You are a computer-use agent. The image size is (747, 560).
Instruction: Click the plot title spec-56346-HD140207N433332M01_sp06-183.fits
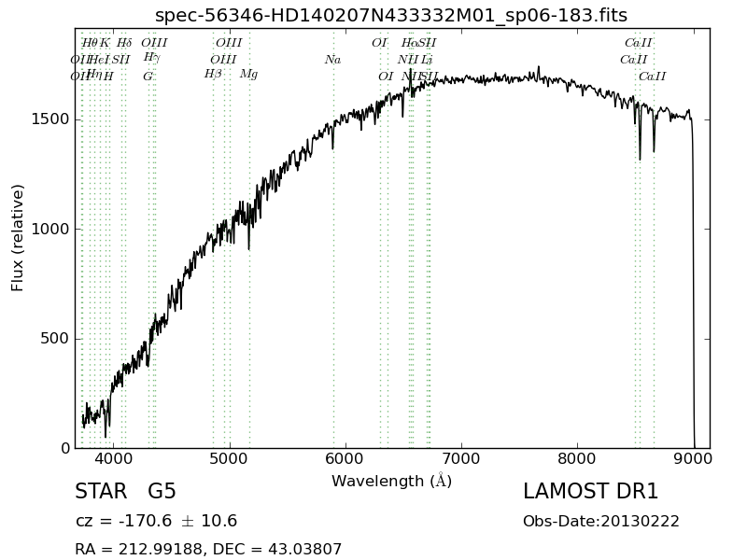[x=391, y=15]
